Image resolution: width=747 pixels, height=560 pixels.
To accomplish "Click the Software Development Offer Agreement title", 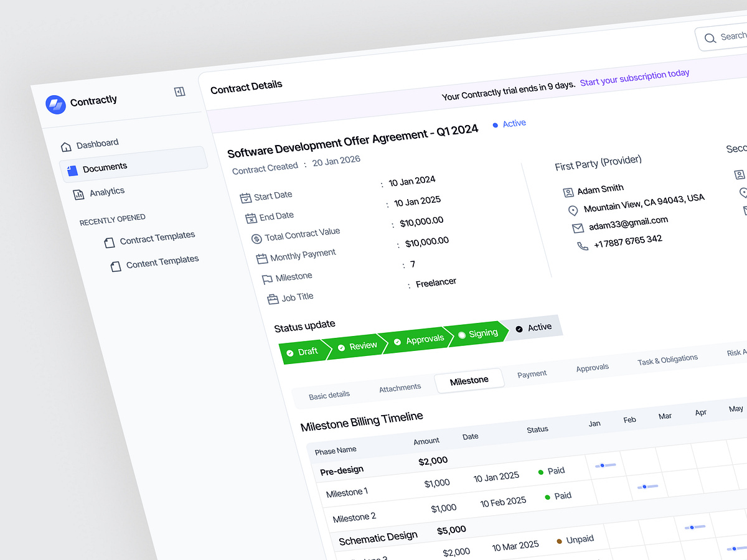I will (x=352, y=141).
